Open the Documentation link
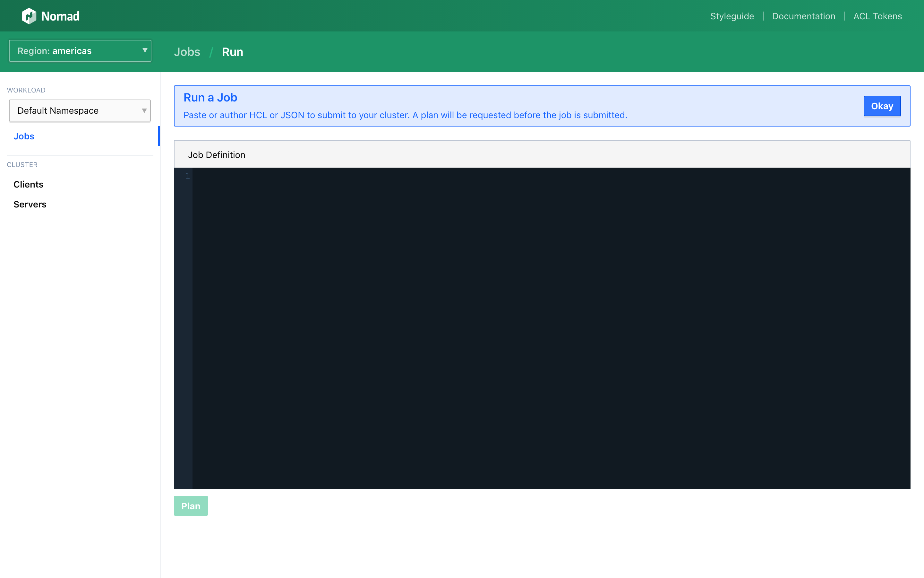 (x=803, y=16)
